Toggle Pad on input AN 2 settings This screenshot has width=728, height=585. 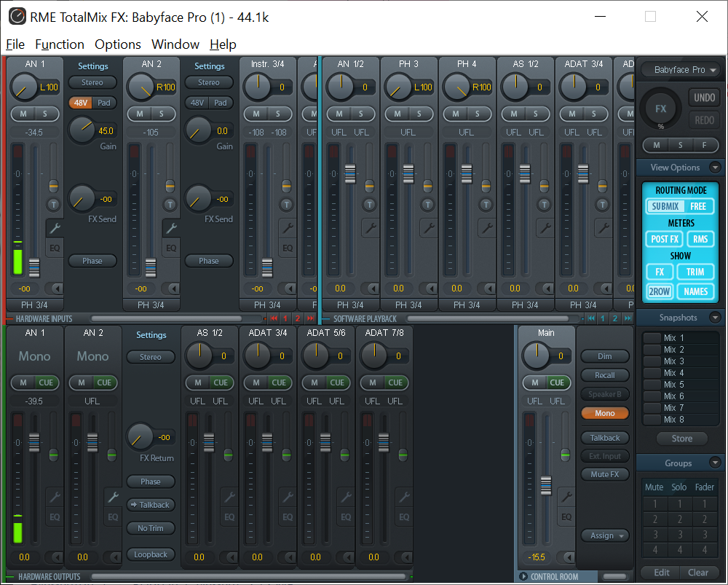221,103
